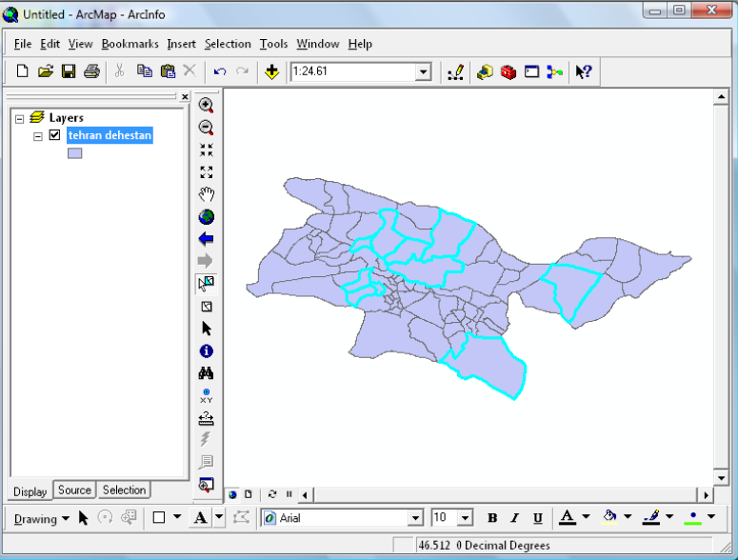Save the map with floppy disk icon

69,71
